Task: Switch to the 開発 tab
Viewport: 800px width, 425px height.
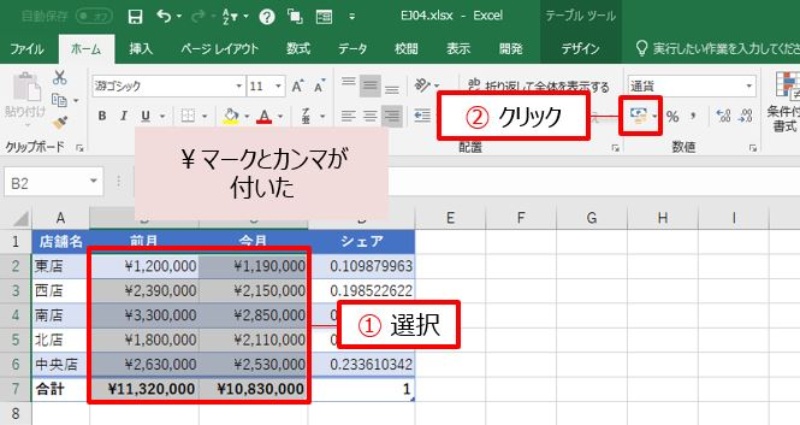Action: 511,48
